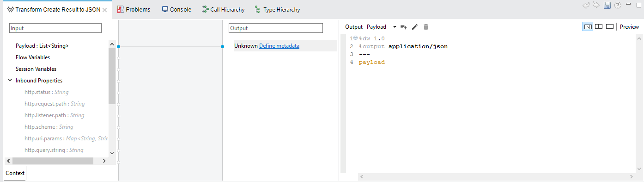This screenshot has height=182, width=644.
Task: Click the Unknown output connector dot
Action: click(222, 46)
